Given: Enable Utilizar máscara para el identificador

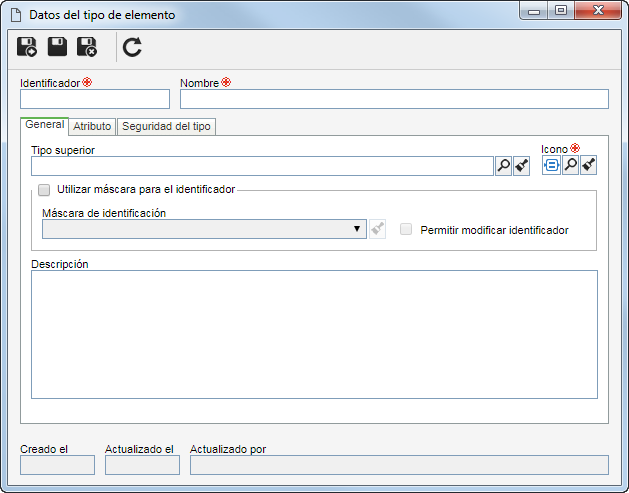Looking at the screenshot, I should point(44,190).
